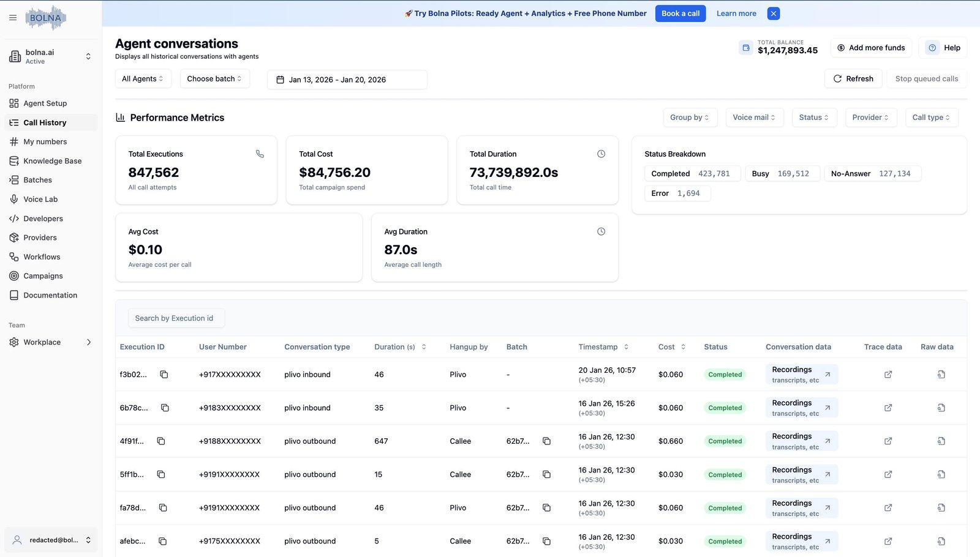Click the hamburger menu at top left

tap(12, 17)
